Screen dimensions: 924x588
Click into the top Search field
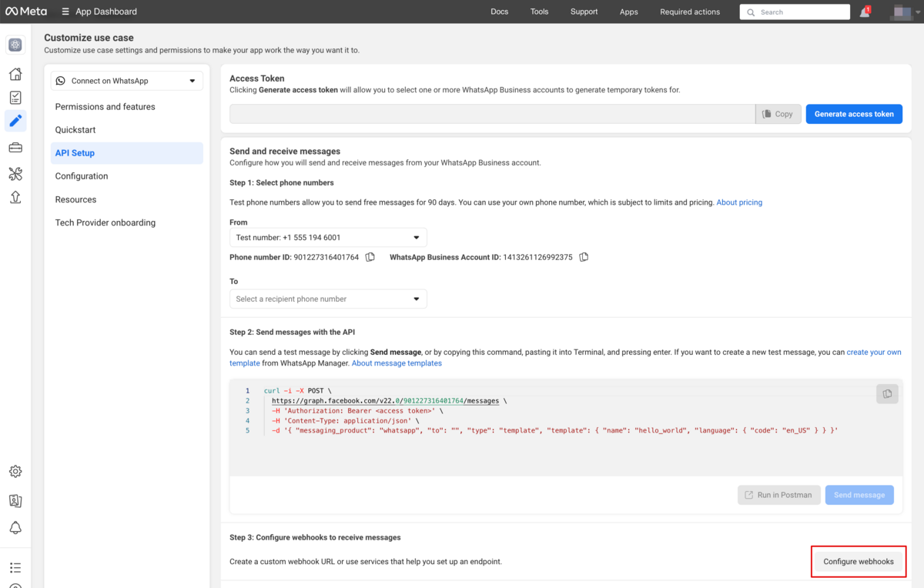click(801, 12)
